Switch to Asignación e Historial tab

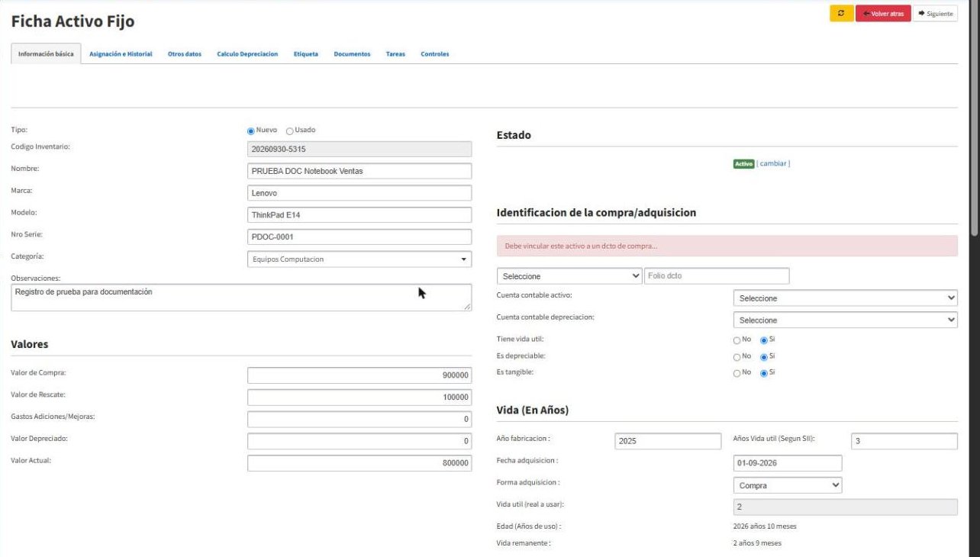click(x=121, y=54)
